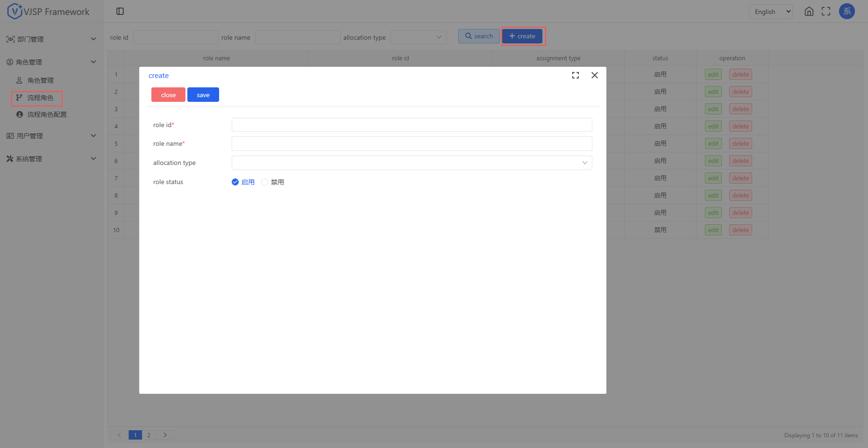
Task: Open the user avatar in top right
Action: pyautogui.click(x=847, y=12)
